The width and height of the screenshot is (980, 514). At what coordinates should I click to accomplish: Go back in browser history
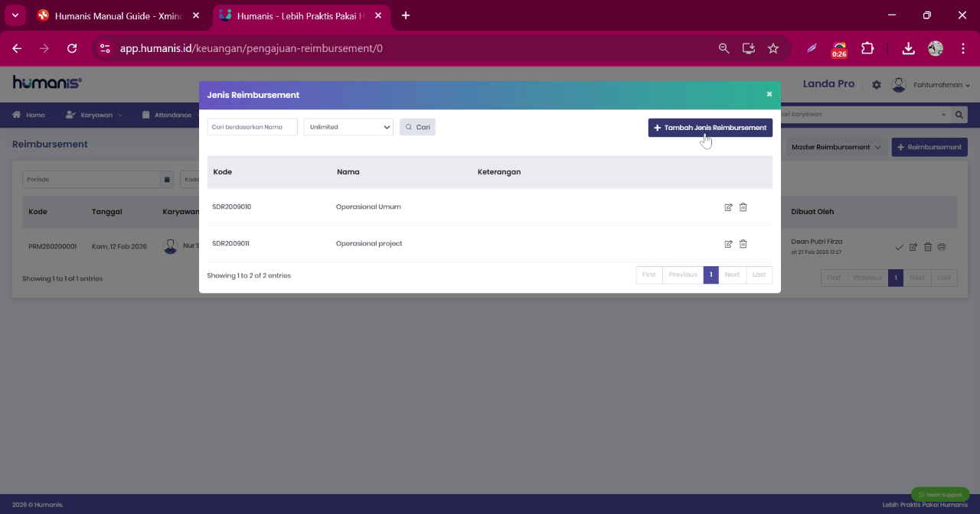pos(17,48)
